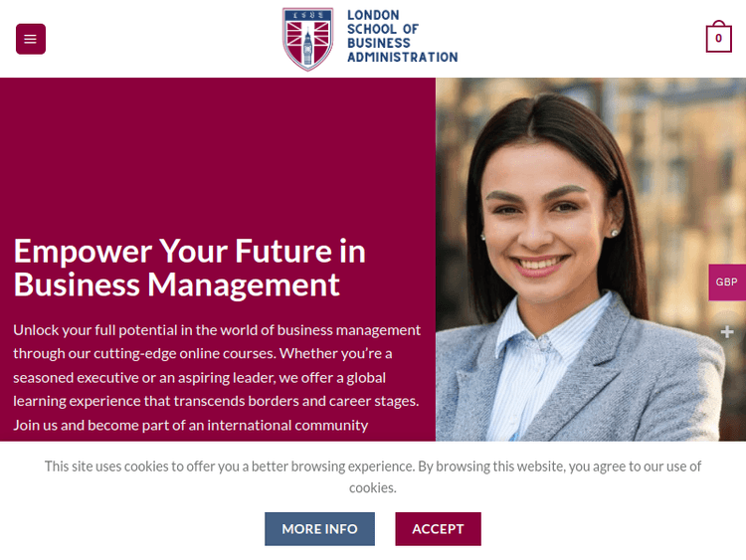Click the "Business Management" heading line

[176, 284]
